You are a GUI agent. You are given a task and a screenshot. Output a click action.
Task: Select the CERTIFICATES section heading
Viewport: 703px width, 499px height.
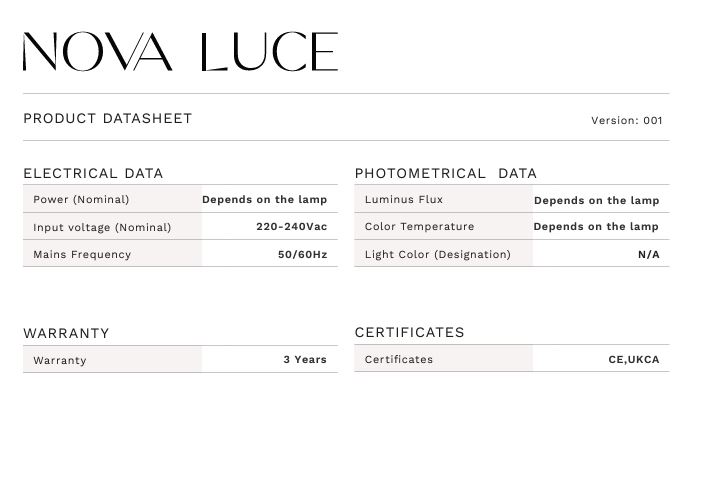coord(409,332)
